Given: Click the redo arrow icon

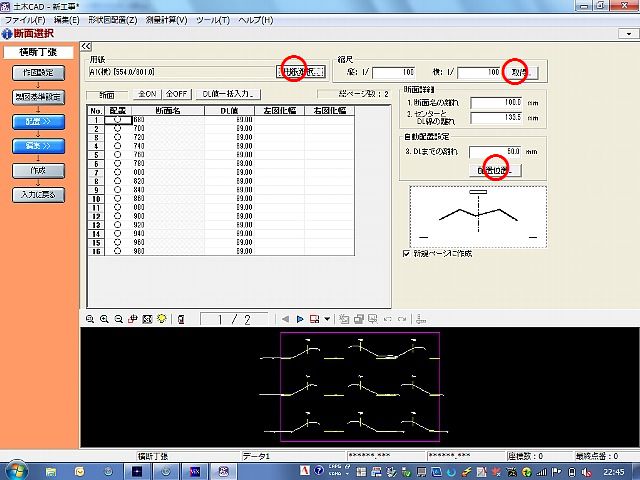Looking at the screenshot, I should click(402, 319).
